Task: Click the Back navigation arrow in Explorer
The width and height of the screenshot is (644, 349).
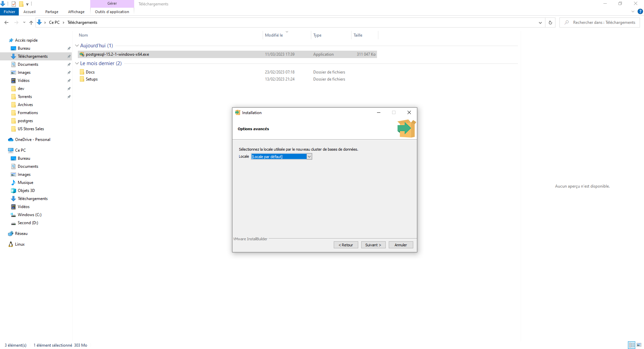Action: (x=6, y=22)
